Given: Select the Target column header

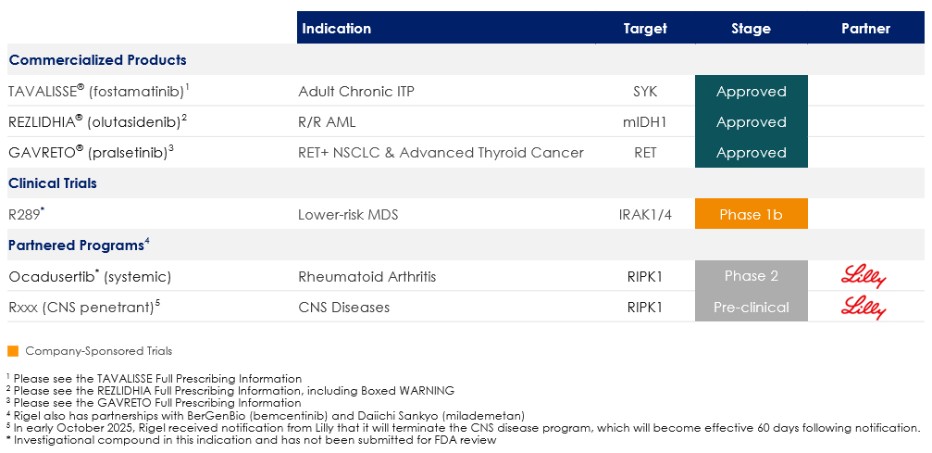Looking at the screenshot, I should pyautogui.click(x=645, y=29).
